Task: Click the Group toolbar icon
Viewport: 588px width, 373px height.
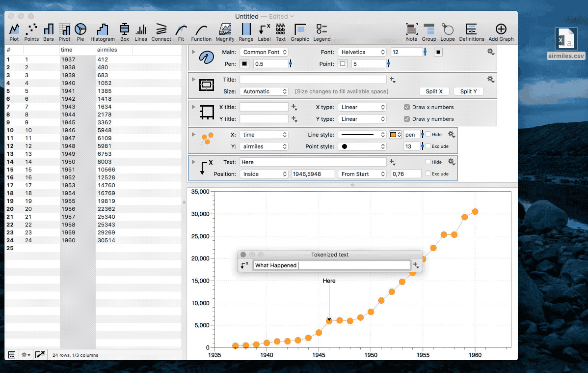Action: [429, 32]
